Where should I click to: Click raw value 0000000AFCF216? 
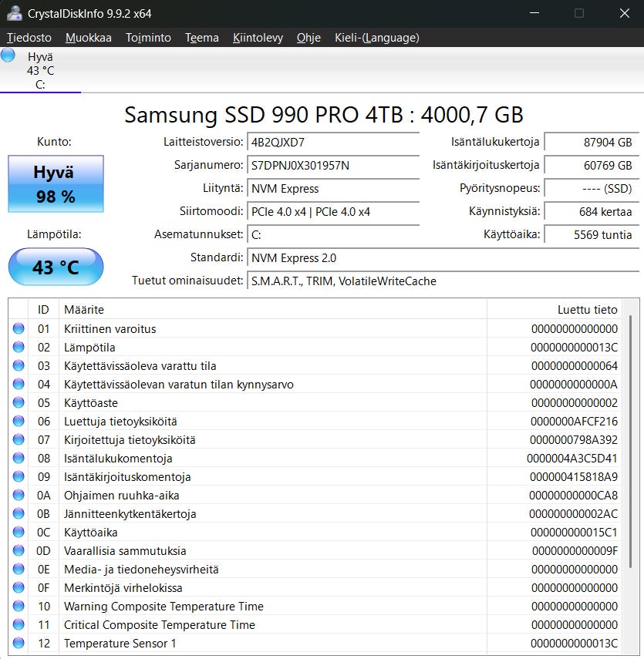click(574, 421)
